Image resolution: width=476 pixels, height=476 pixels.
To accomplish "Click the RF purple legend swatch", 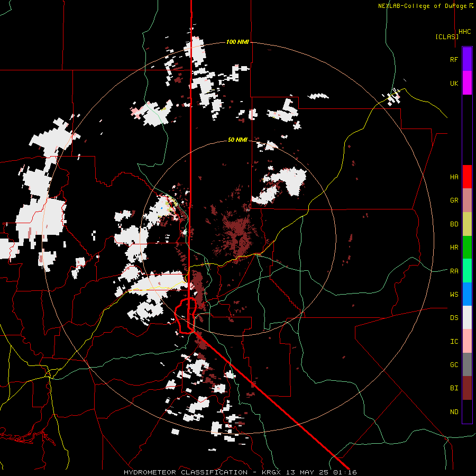I will (467, 59).
